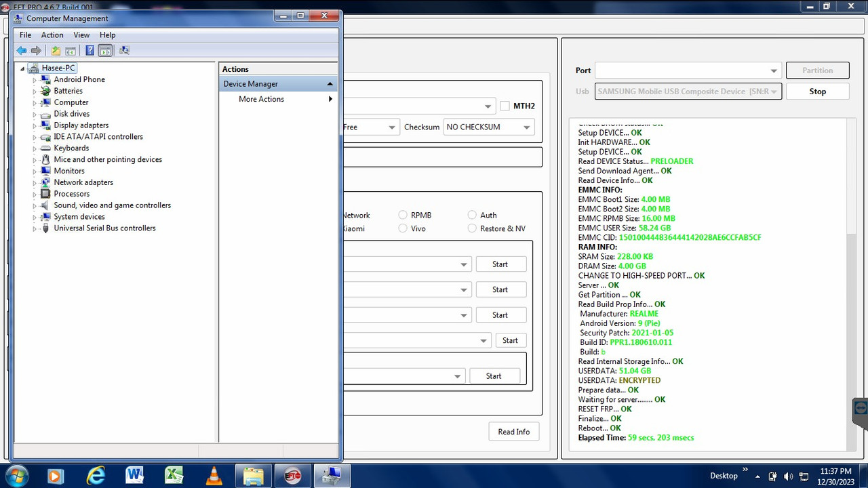Viewport: 868px width, 488px height.
Task: Click the More Actions entry
Action: 261,99
